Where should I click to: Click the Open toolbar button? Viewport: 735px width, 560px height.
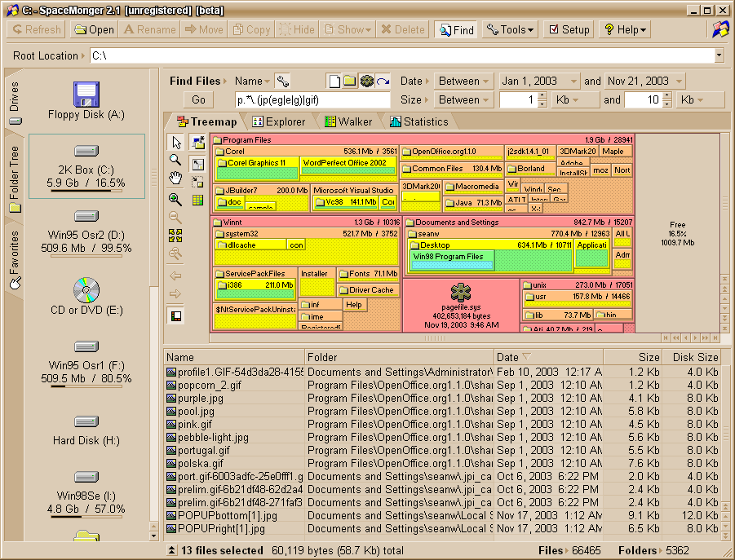pos(94,29)
